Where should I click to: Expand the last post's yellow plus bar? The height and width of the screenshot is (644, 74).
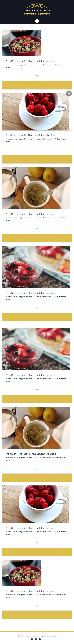[x=37, y=615]
